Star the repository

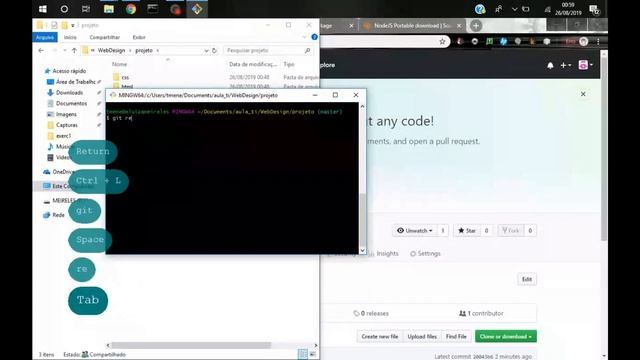point(467,231)
